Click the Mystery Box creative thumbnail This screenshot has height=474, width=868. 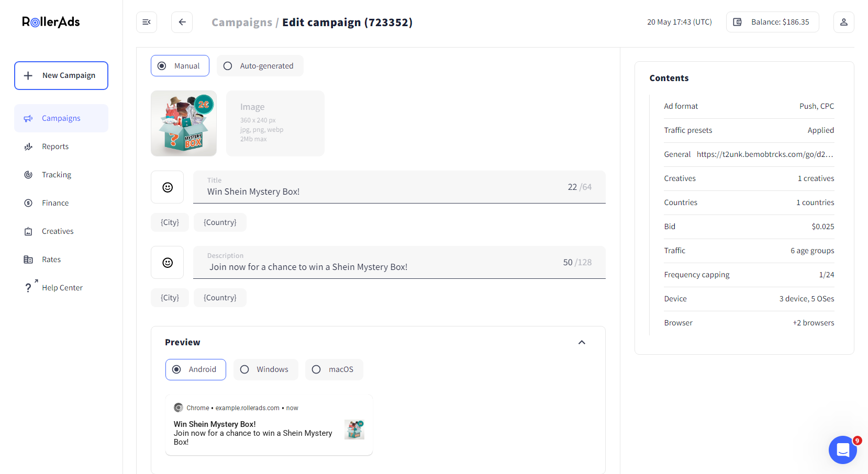point(184,123)
